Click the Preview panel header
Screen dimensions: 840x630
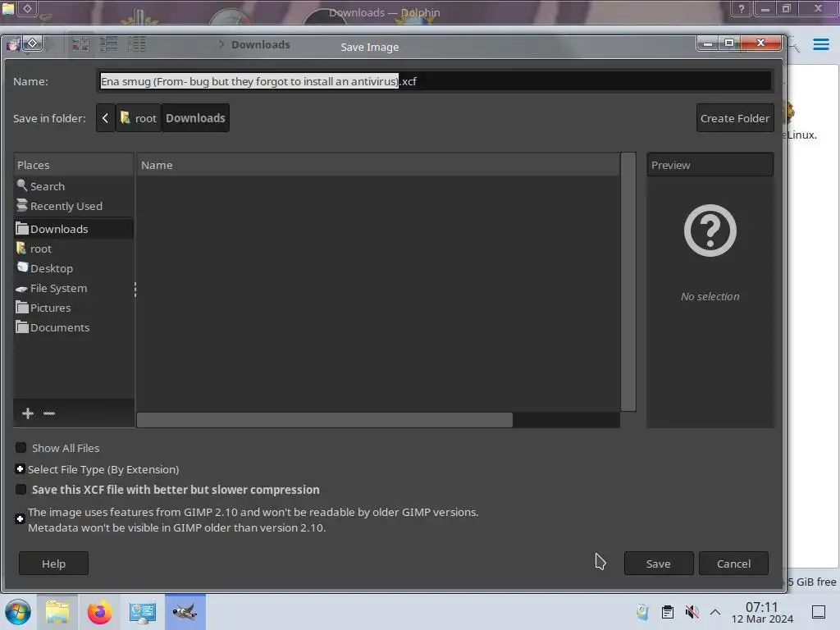pyautogui.click(x=710, y=165)
